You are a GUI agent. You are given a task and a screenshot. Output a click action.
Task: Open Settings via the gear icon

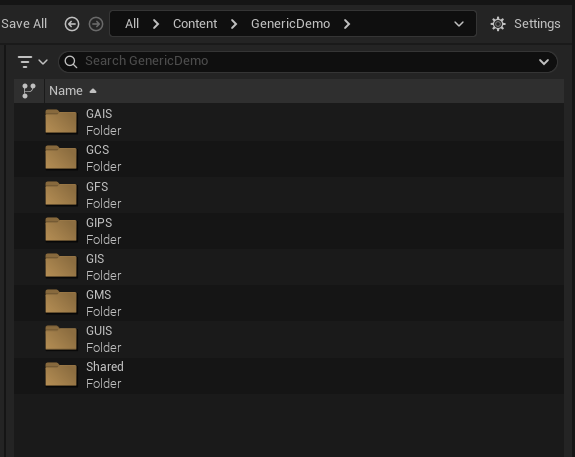[498, 24]
